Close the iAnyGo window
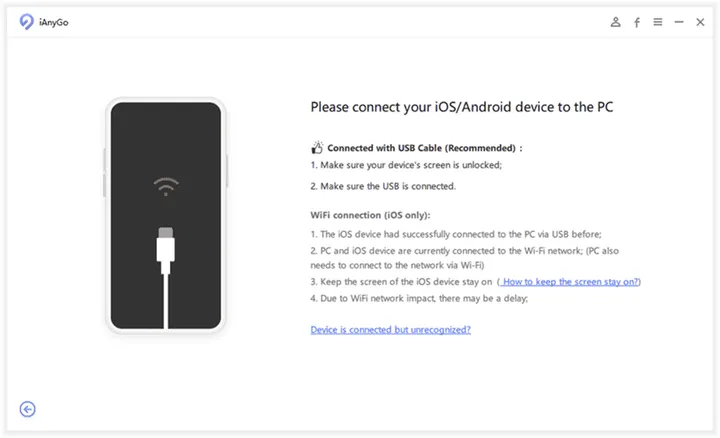720x438 pixels. 700,21
